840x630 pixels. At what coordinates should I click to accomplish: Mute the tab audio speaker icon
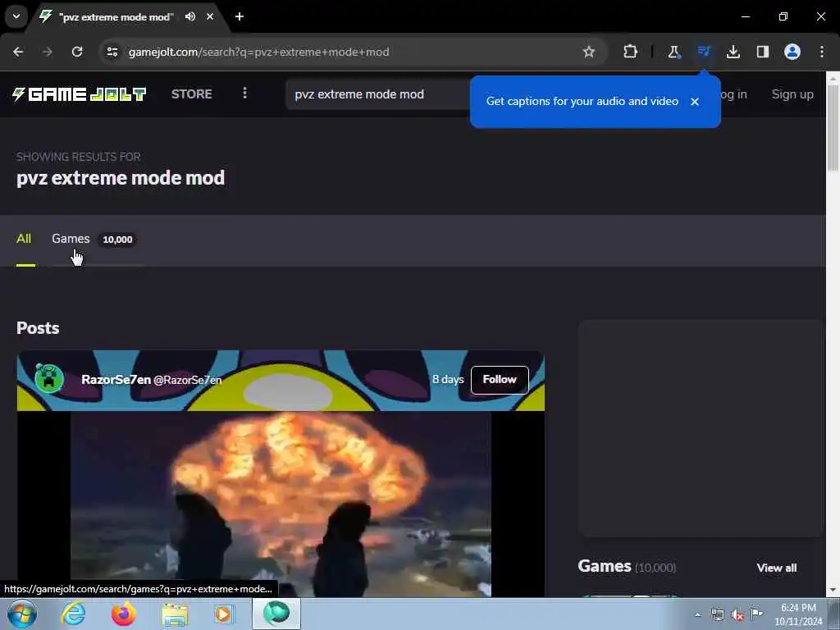point(190,16)
